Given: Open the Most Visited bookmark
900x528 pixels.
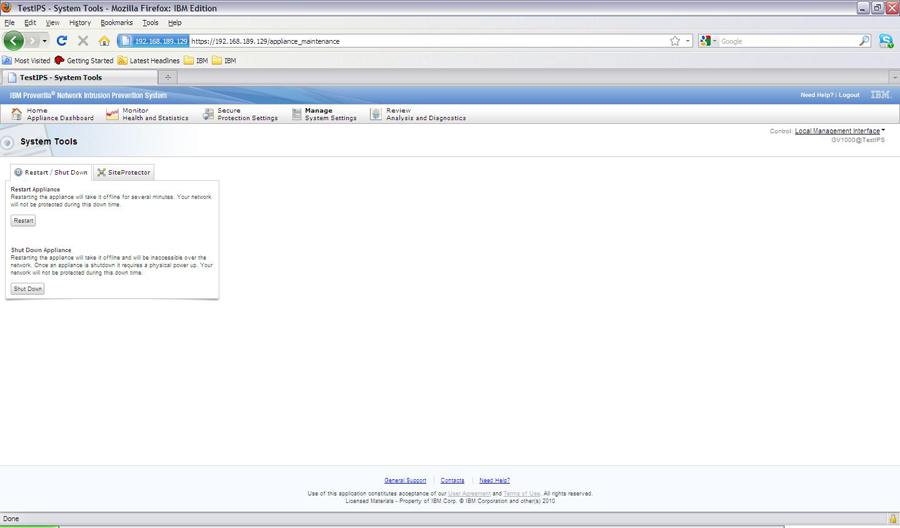Looking at the screenshot, I should 26,60.
